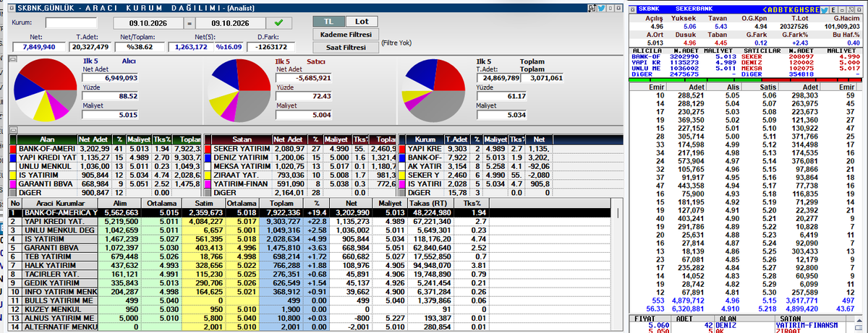Image resolution: width=868 pixels, height=333 pixels.
Task: Click the small box icon next to Twitter in main title bar
Action: (x=612, y=7)
